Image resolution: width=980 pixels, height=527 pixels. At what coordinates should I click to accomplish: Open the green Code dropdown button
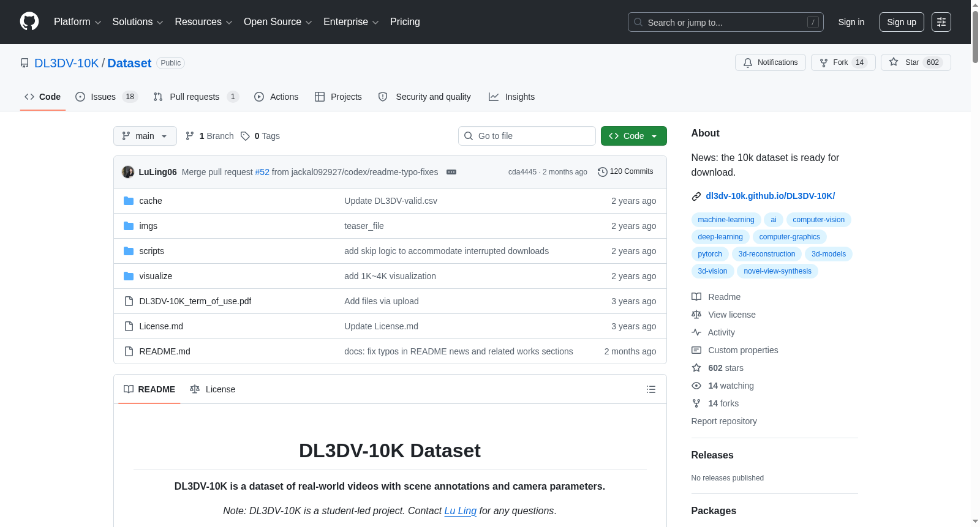634,136
